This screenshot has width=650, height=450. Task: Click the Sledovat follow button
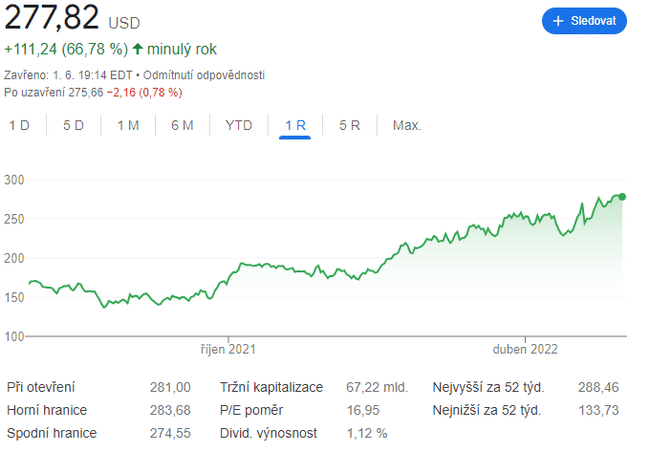click(584, 21)
